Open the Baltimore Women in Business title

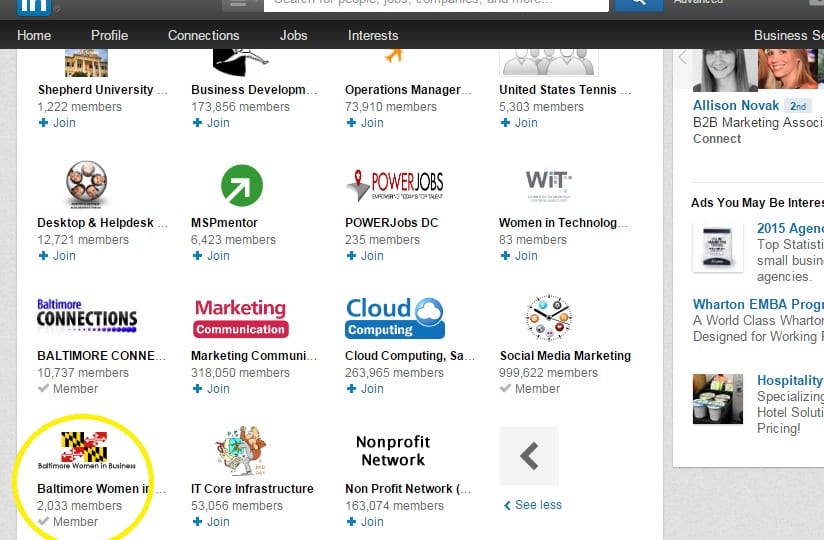pos(101,489)
